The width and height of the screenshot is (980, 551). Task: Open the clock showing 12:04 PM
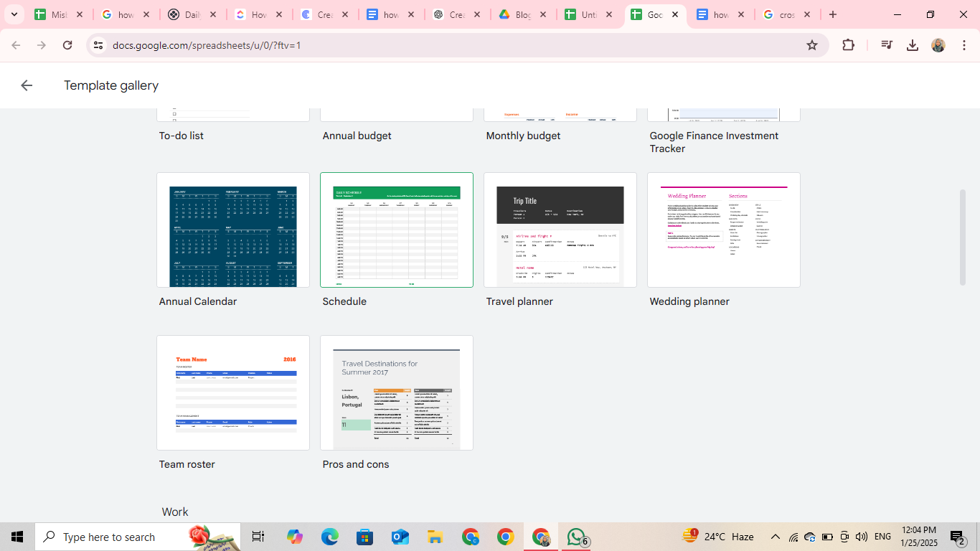(x=919, y=537)
